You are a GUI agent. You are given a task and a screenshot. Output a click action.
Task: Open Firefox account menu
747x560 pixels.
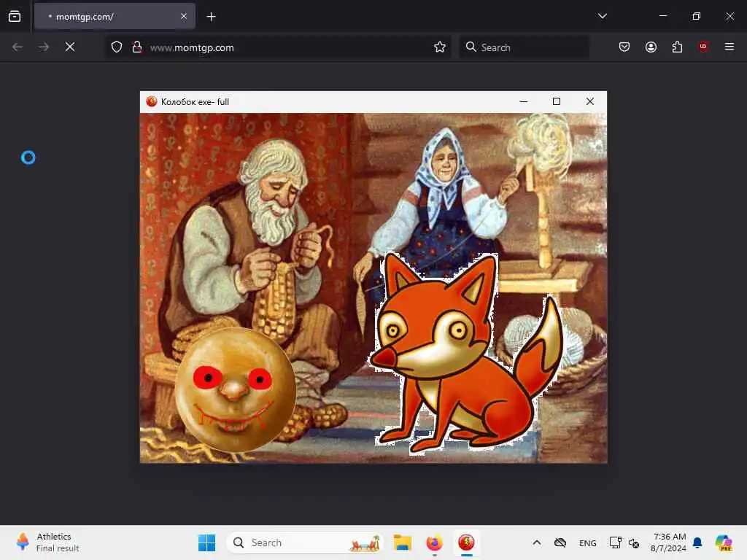click(x=651, y=47)
